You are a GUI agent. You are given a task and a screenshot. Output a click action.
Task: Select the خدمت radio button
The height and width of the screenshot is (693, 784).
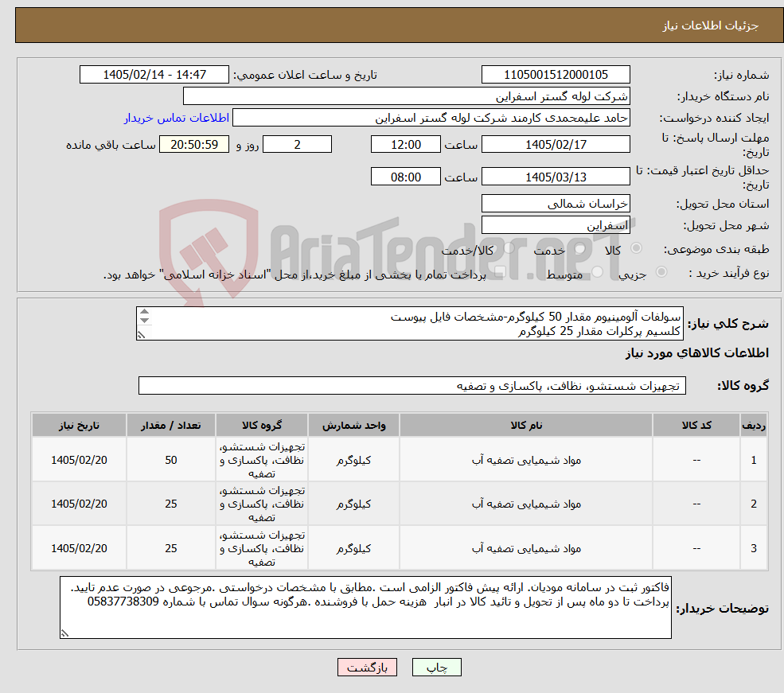tap(580, 247)
